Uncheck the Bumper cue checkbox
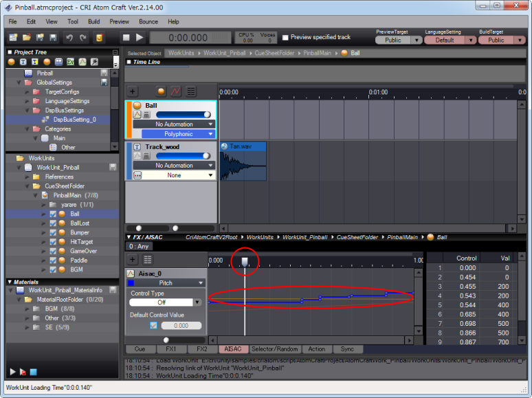This screenshot has width=532, height=398. (53, 232)
